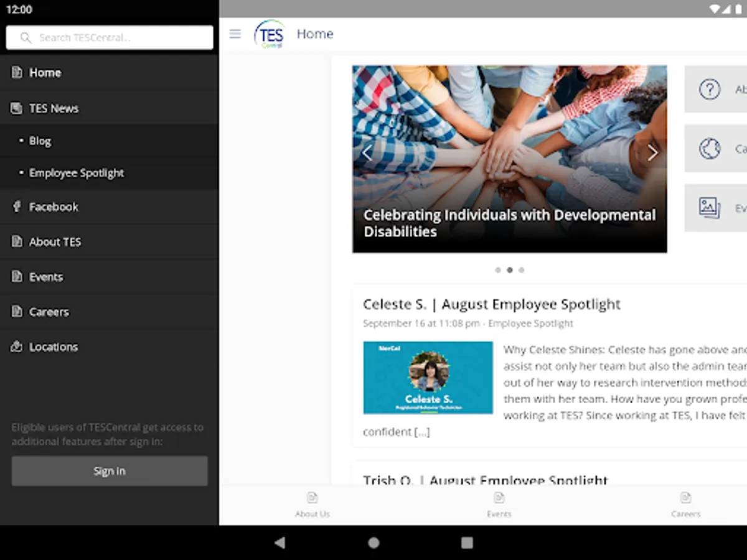Select the third carousel dot
This screenshot has width=747, height=560.
click(x=522, y=270)
